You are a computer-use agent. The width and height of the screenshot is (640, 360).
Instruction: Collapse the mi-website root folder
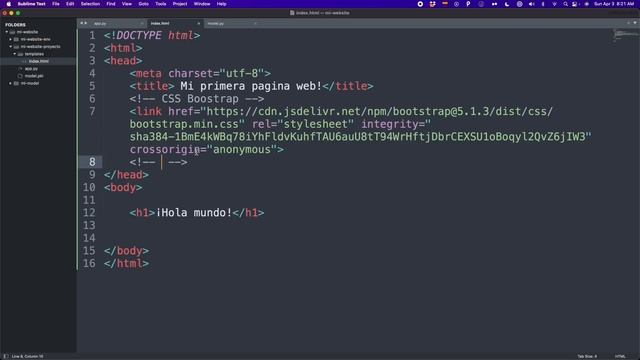click(7, 32)
